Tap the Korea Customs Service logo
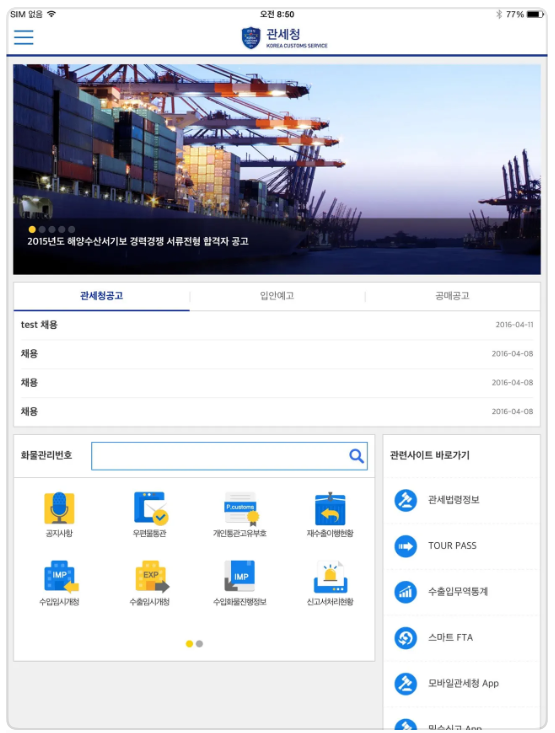555x733 pixels. 284,38
